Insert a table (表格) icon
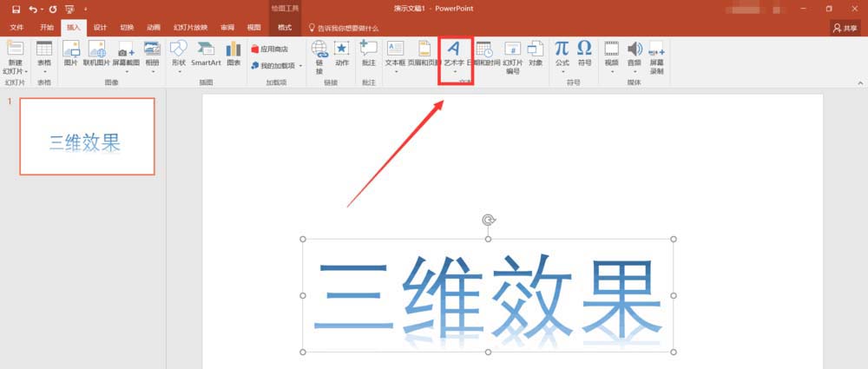Screen dimensions: 868x369 pos(44,49)
